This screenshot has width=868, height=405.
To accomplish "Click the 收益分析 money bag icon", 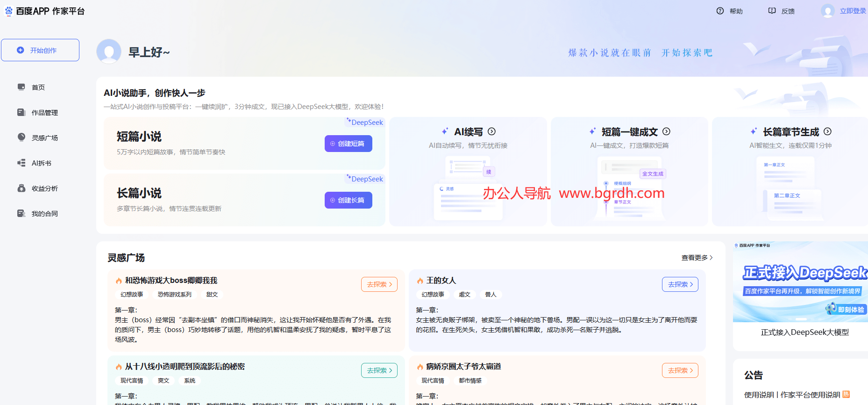I will coord(21,188).
